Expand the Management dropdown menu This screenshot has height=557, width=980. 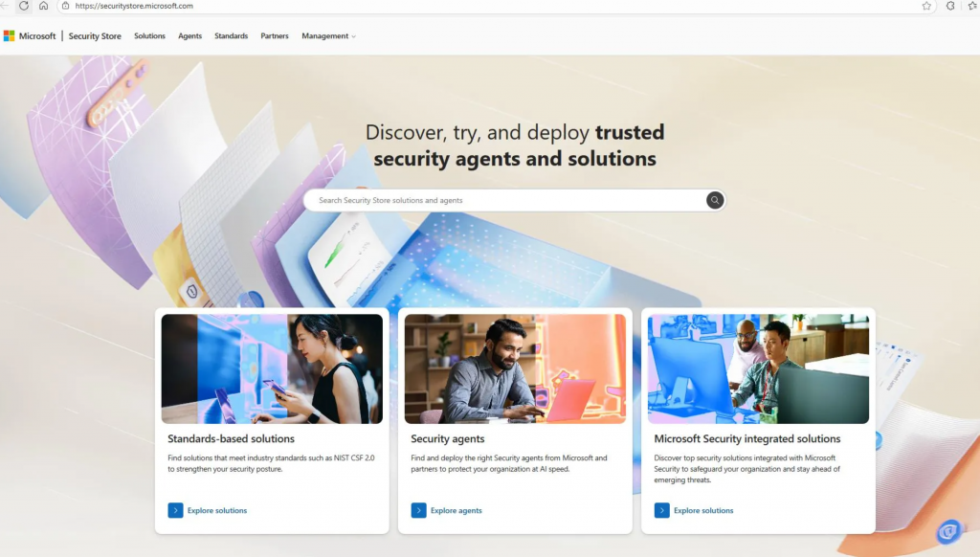coord(329,36)
